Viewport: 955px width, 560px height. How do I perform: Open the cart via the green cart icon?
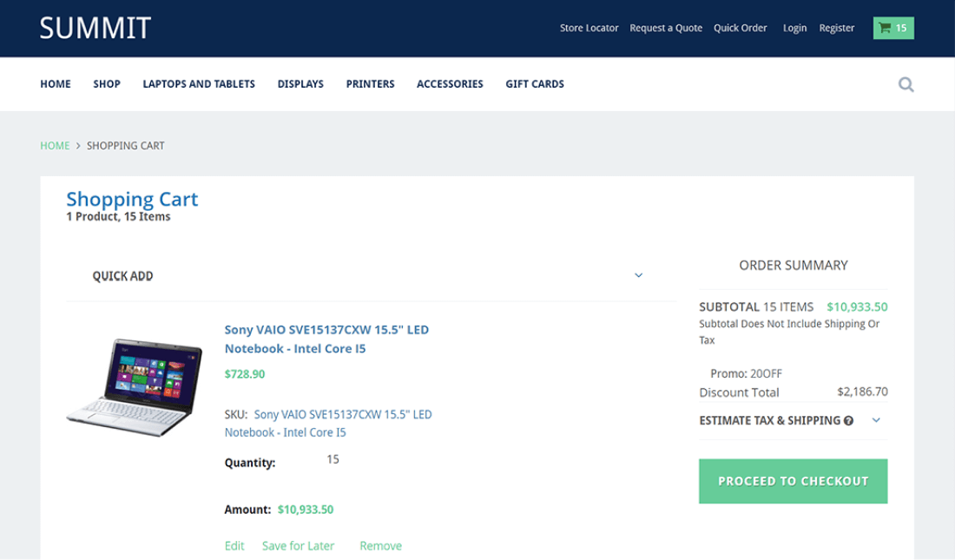click(893, 27)
